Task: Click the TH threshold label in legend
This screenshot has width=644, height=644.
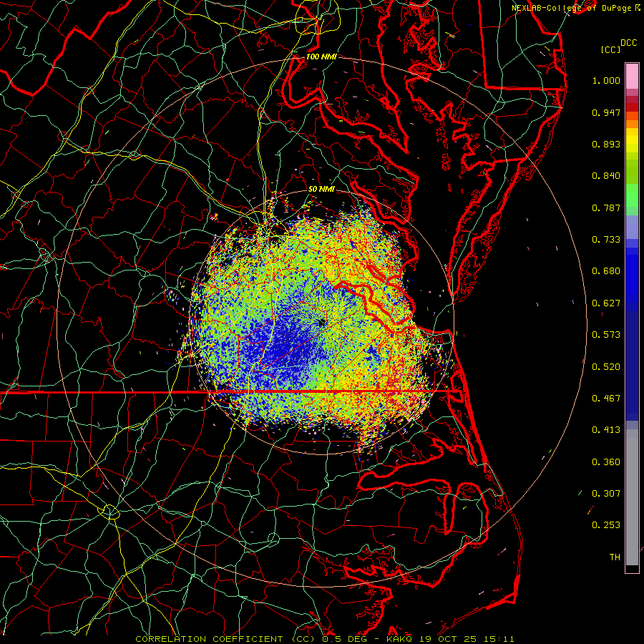Action: pos(615,557)
